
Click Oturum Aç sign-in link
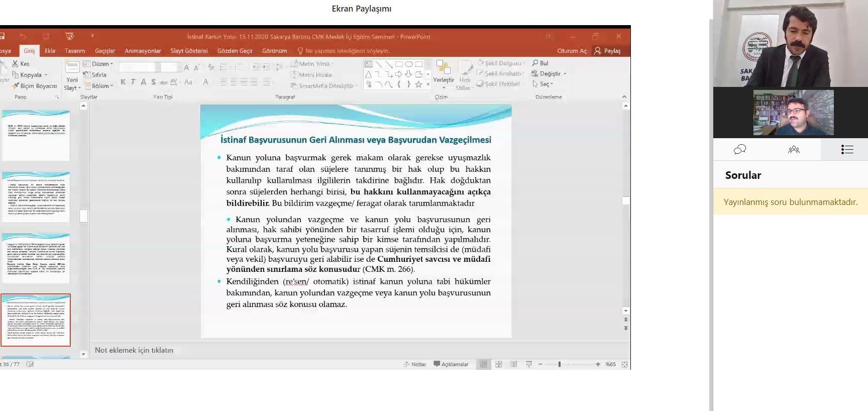(572, 51)
